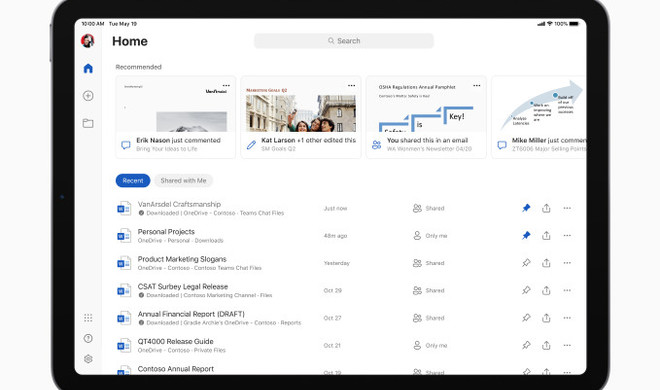Screen dimensions: 660x390
Task: Open the OSHA Regulations Annual Pamphlet thumbnail
Action: click(426, 104)
